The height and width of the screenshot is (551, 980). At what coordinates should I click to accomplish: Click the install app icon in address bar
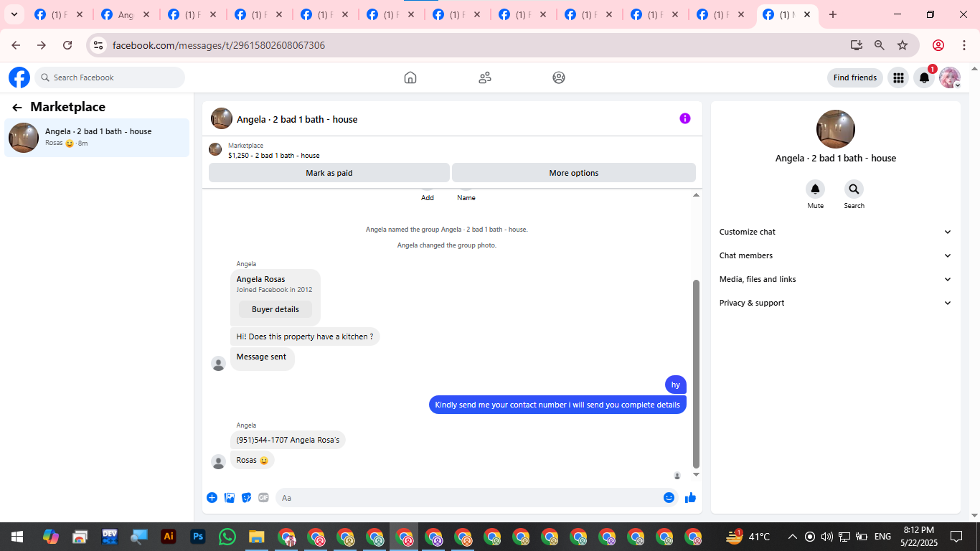856,45
